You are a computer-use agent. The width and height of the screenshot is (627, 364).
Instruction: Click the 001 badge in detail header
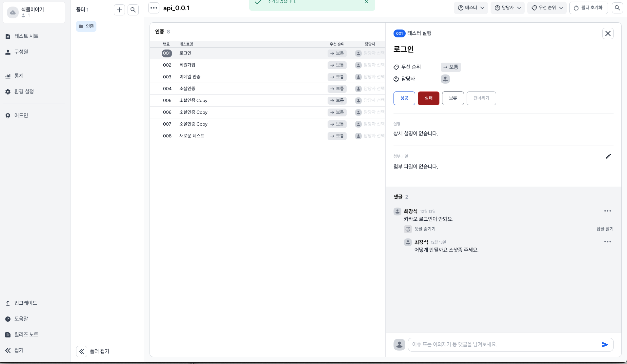coord(399,33)
